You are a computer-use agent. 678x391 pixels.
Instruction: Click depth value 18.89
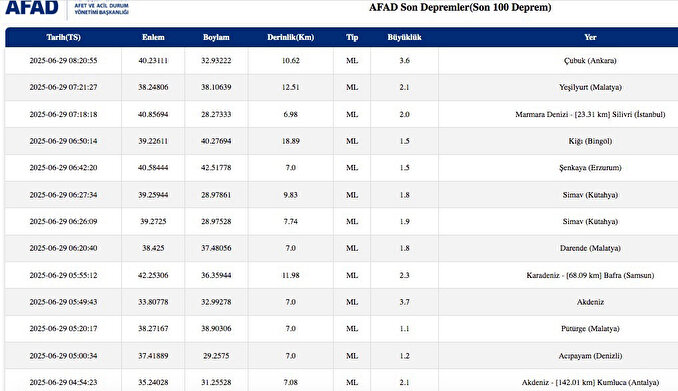pyautogui.click(x=291, y=141)
